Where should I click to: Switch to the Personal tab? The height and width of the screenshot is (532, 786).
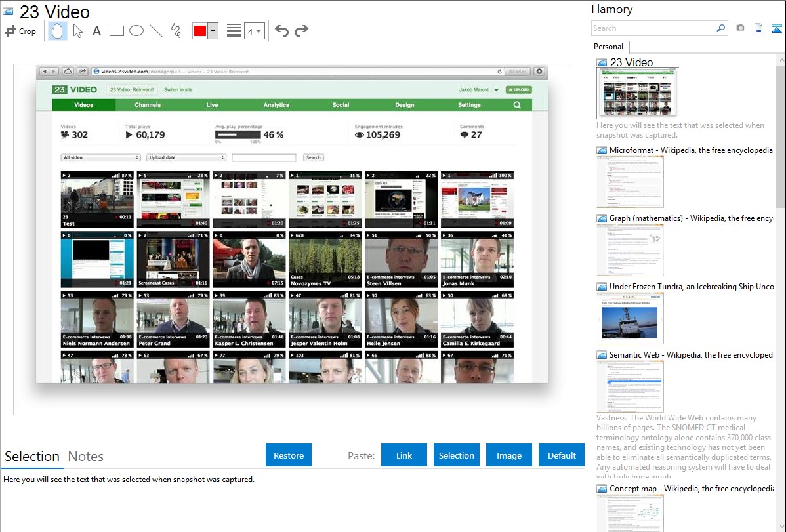pos(609,47)
